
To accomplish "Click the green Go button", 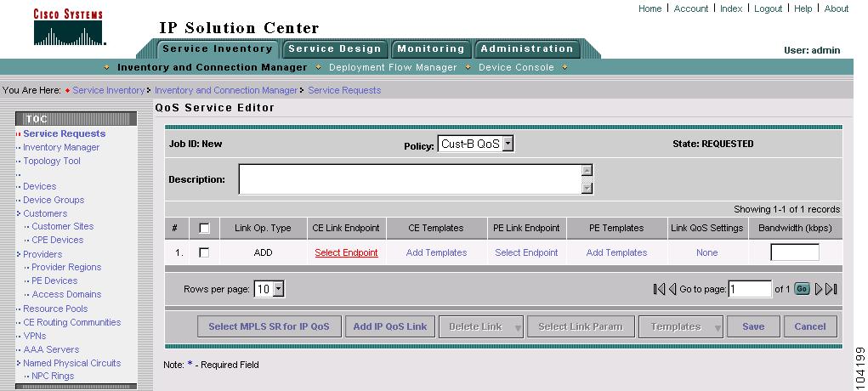I will tap(803, 289).
